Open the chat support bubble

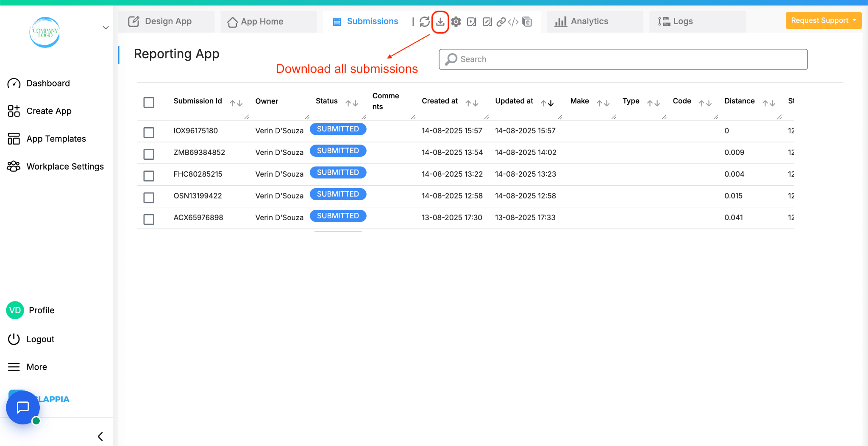[23, 407]
